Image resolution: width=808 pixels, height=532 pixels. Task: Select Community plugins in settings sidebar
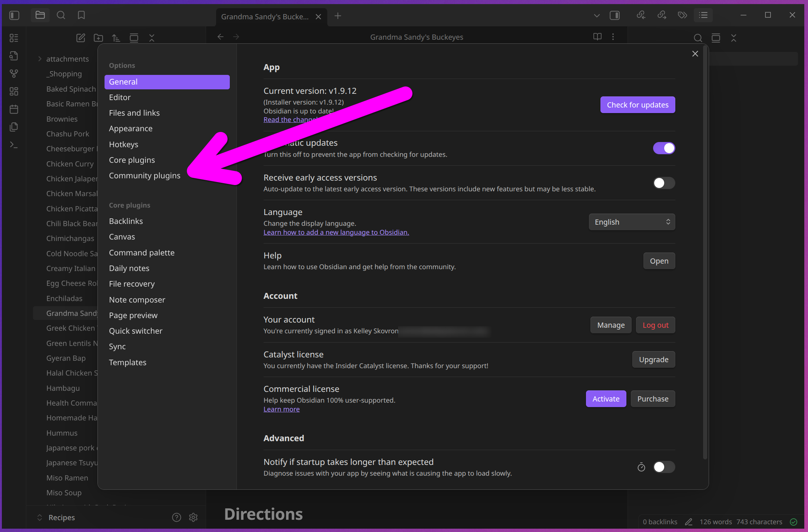tap(145, 176)
